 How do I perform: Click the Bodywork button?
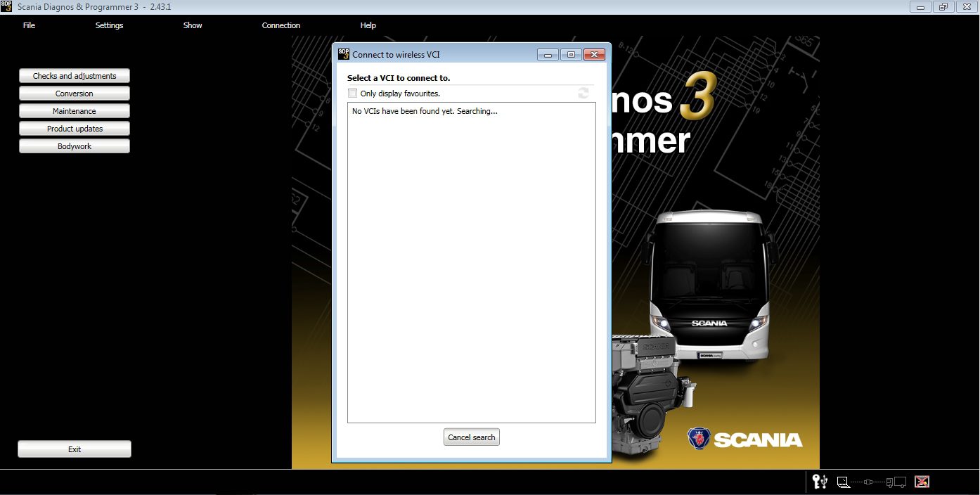75,146
